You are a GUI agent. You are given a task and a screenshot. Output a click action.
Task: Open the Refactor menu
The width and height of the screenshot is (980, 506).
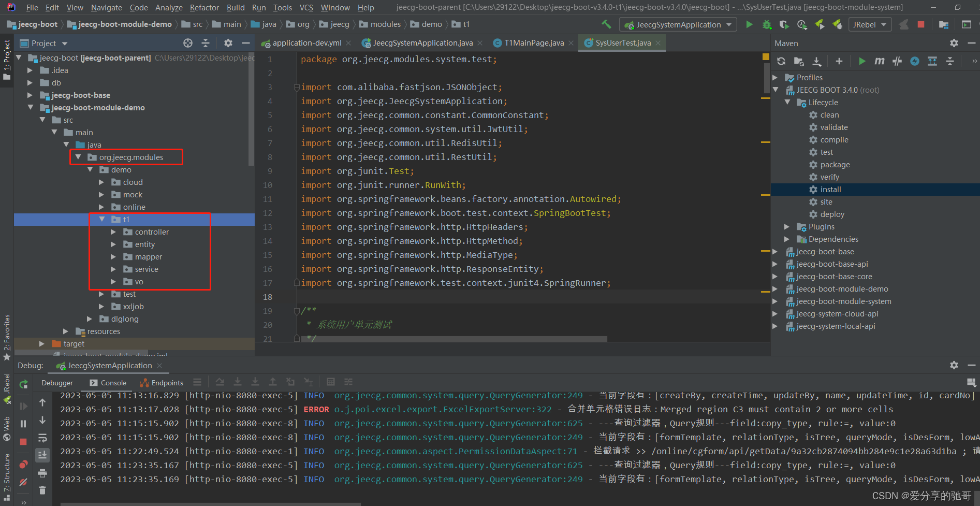(204, 8)
